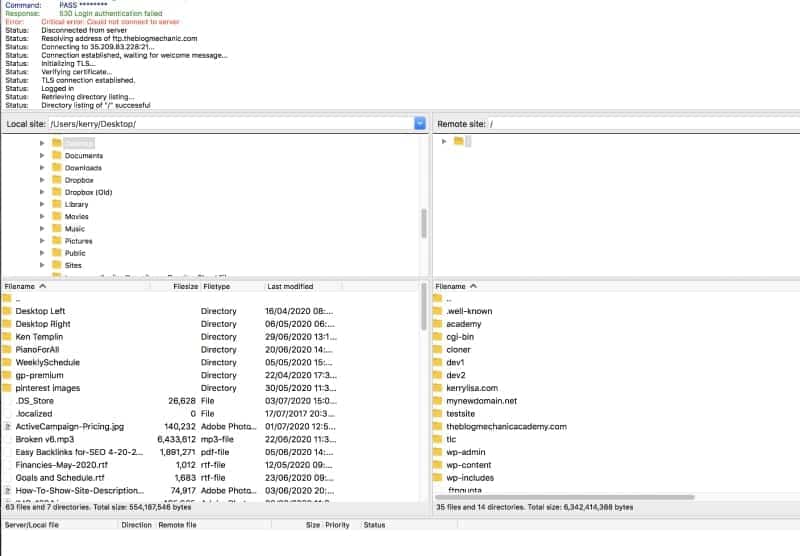The image size is (800, 556).
Task: Click the Music folder icon in local tree
Action: [x=57, y=229]
